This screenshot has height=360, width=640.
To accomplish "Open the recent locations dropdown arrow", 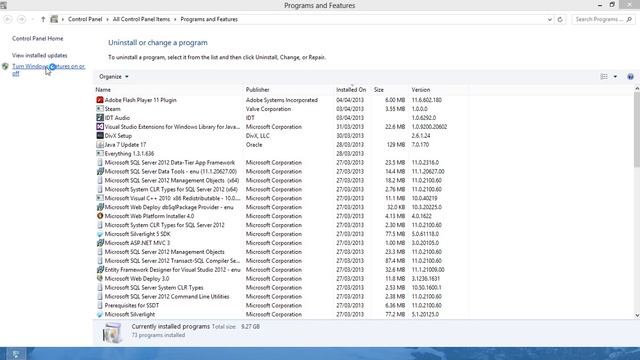I will pyautogui.click(x=33, y=19).
